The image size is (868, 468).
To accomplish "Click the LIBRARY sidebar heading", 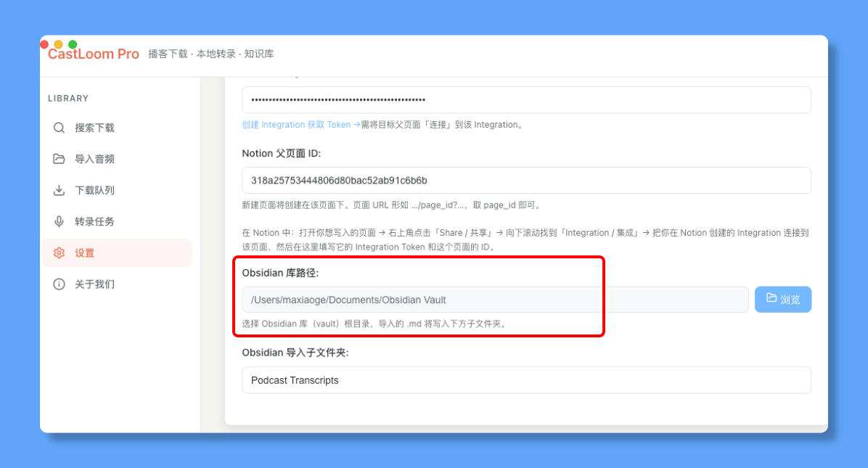I will [68, 99].
